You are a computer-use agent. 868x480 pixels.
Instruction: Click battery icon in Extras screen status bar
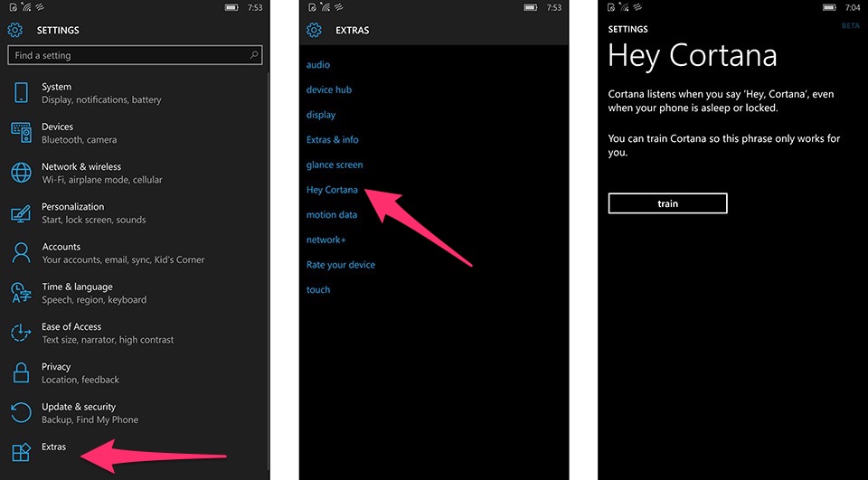point(531,8)
